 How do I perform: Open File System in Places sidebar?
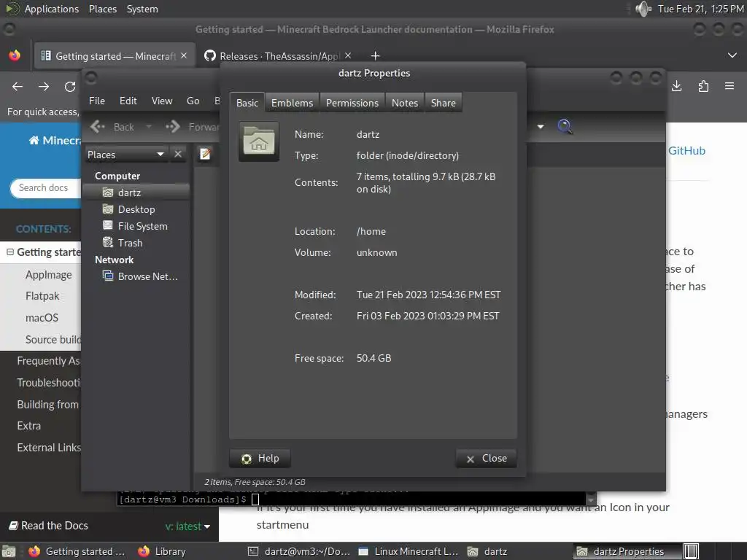pyautogui.click(x=136, y=226)
